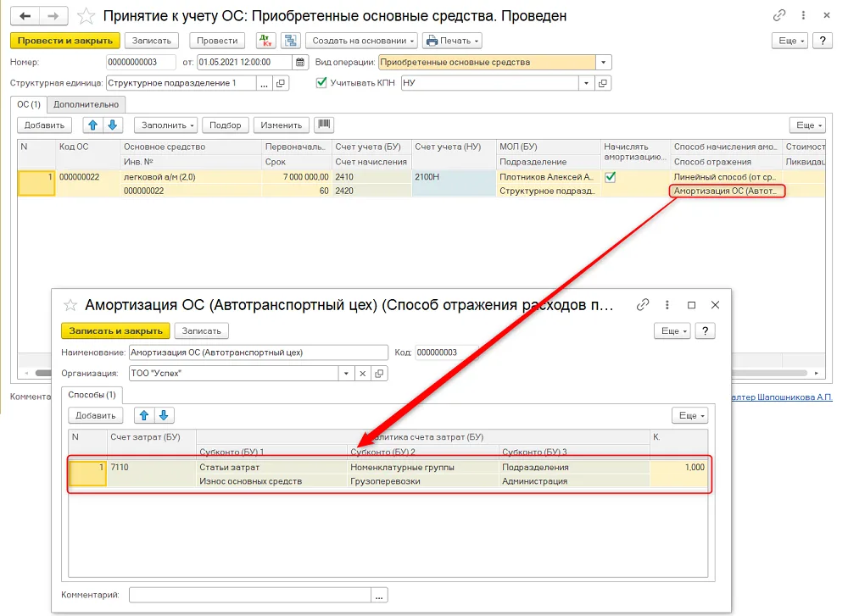Star the Принятие к учету ОС document
848x616 pixels.
pos(86,16)
